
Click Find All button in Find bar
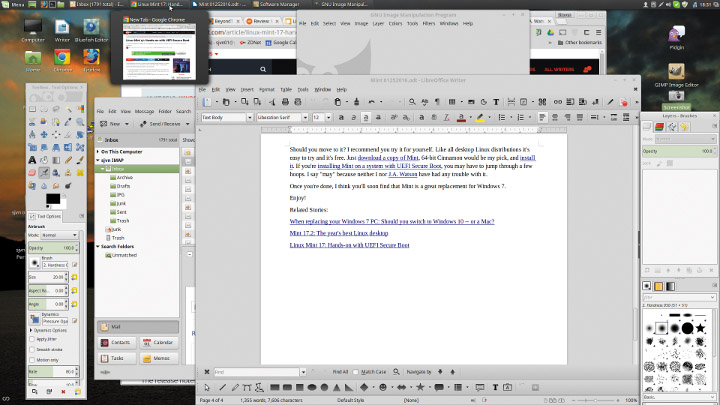pos(340,372)
